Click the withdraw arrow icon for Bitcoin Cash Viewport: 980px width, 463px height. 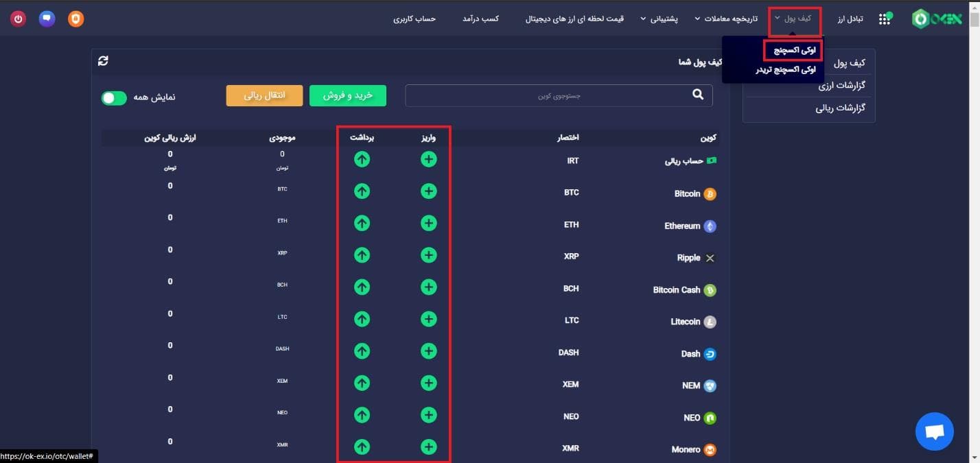362,287
